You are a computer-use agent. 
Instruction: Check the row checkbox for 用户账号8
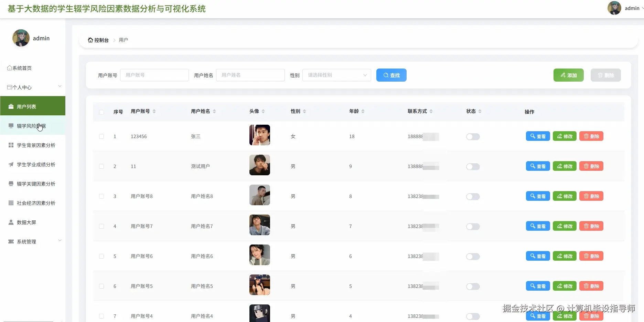click(x=101, y=196)
